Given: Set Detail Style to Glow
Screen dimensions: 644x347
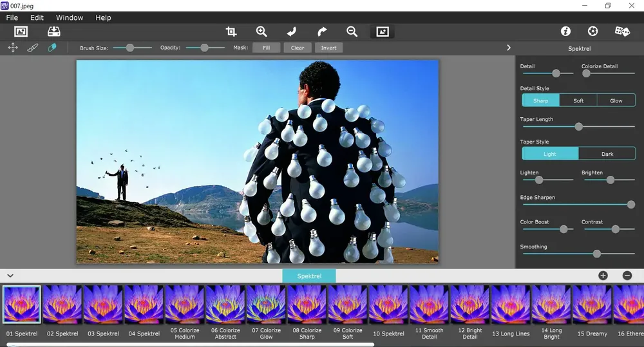Looking at the screenshot, I should (x=616, y=100).
